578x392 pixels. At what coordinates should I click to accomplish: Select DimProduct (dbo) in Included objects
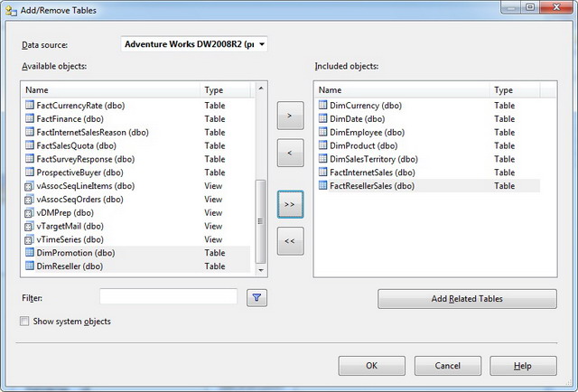tap(428, 145)
